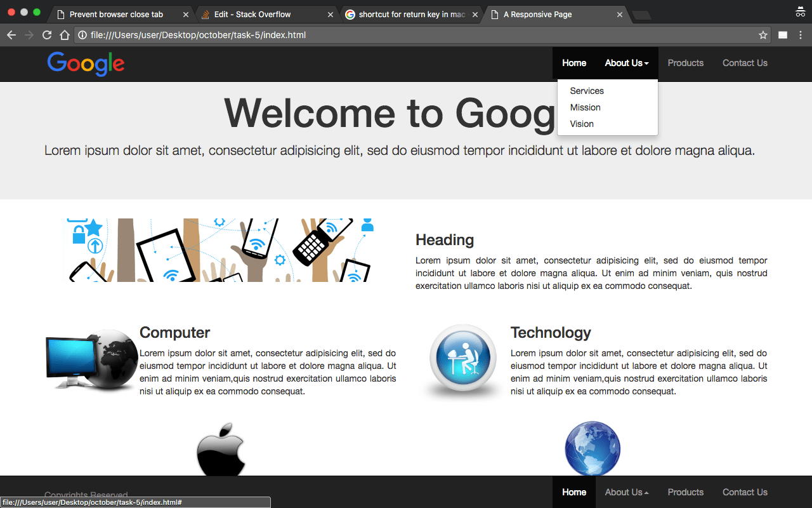Click the blue Technology badge icon
The image size is (812, 508).
462,358
